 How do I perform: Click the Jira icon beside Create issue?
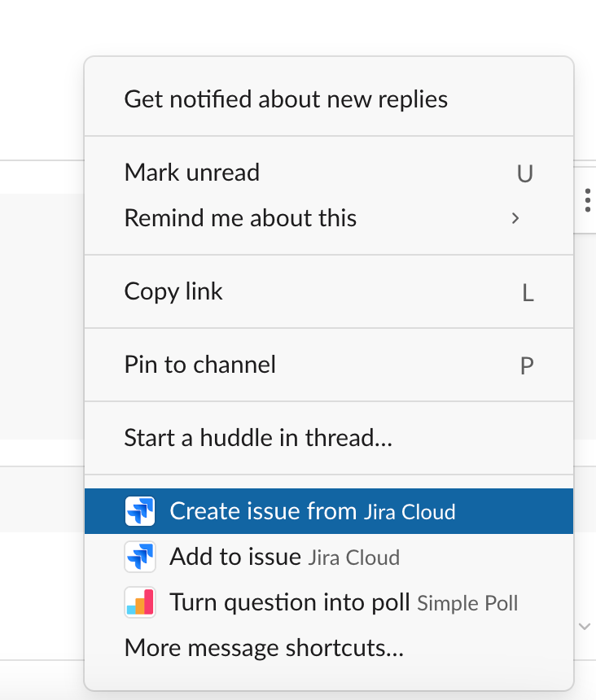140,511
